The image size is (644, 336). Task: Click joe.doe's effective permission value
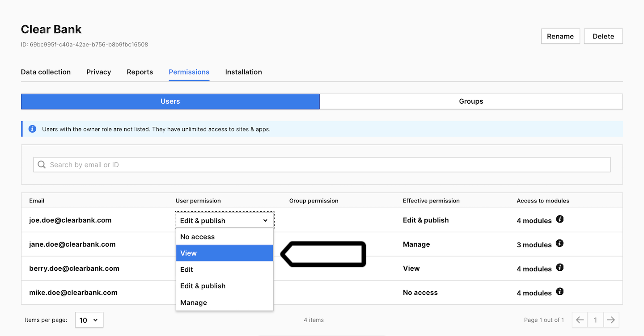pos(426,220)
